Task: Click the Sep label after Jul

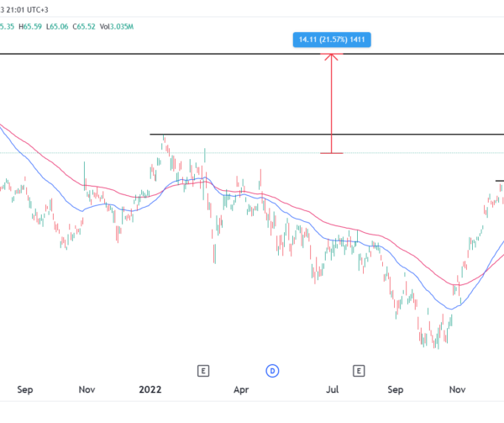Action: 396,390
